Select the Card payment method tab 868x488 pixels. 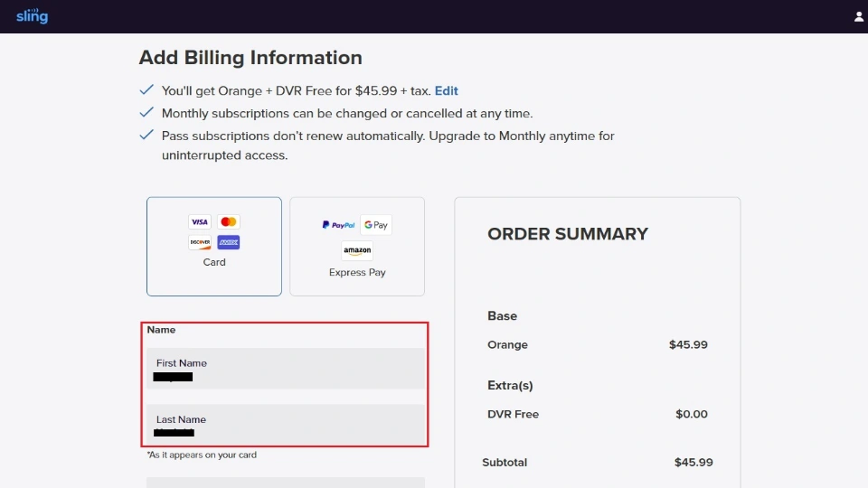pos(214,262)
